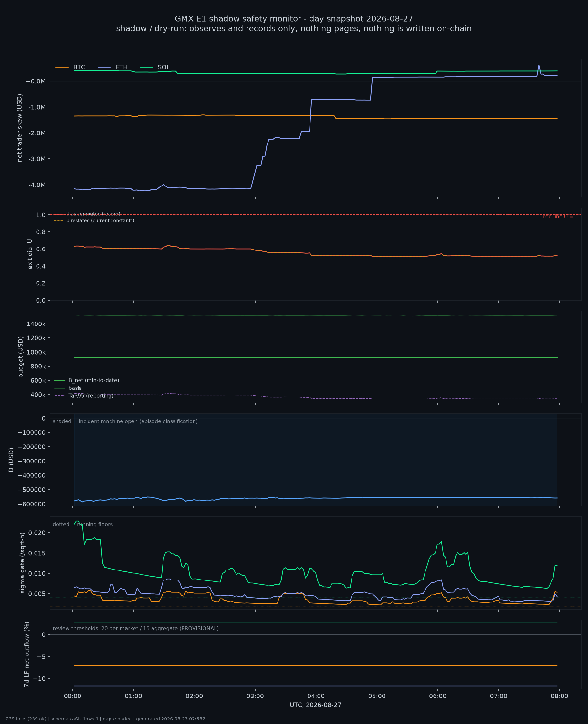Click the '0.010' sigma tick label
588x724 pixels.
click(37, 574)
